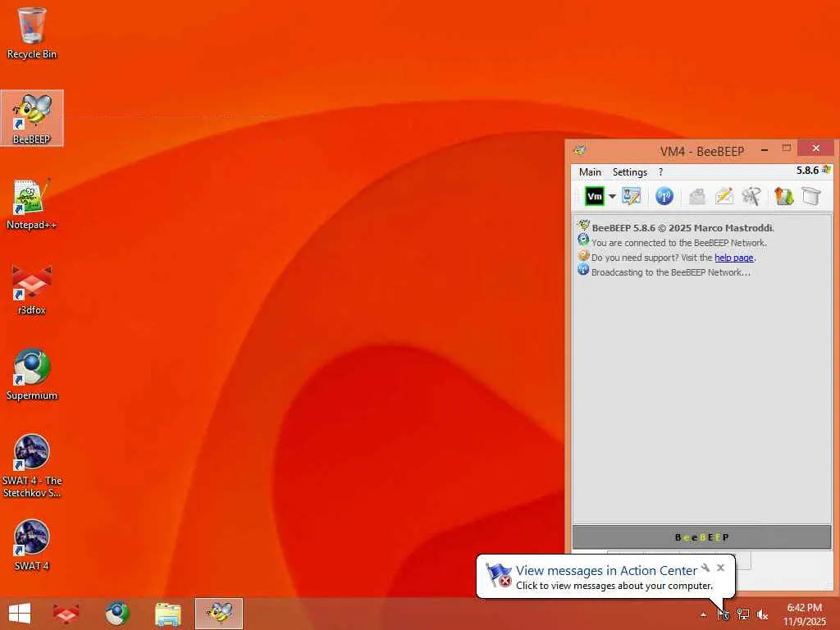
Task: Click the Action Center flag tray icon
Action: point(724,614)
